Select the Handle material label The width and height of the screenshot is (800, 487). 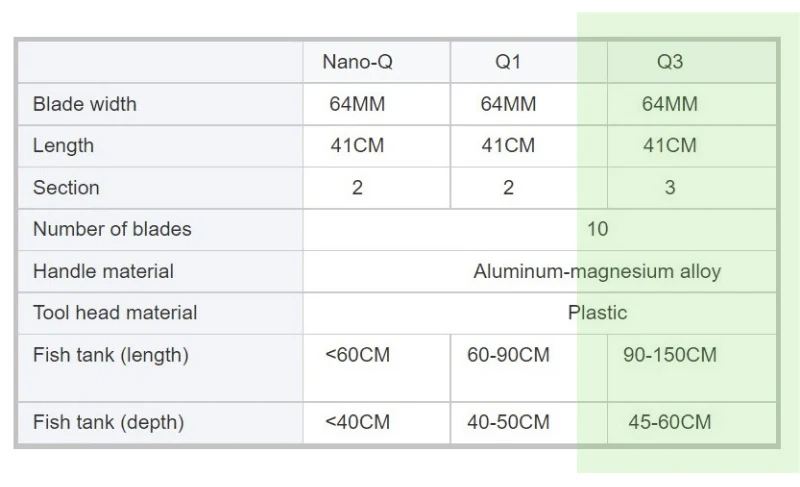[x=103, y=271]
